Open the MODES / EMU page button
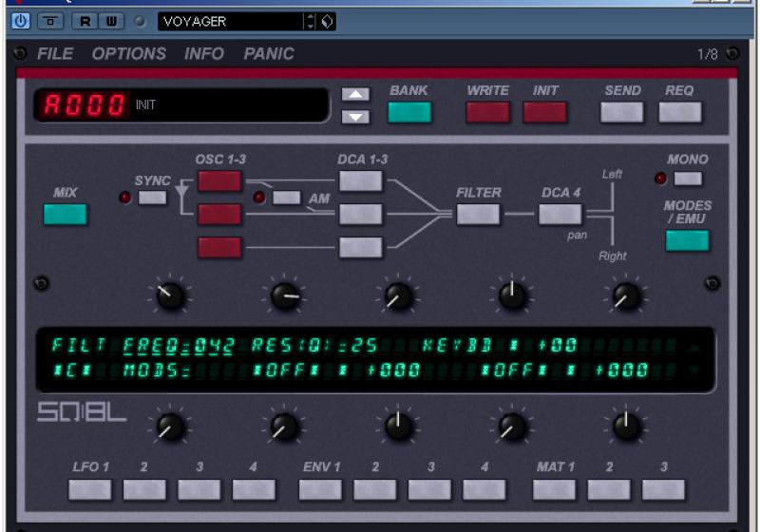Viewport: 760px width, 532px height. (687, 240)
